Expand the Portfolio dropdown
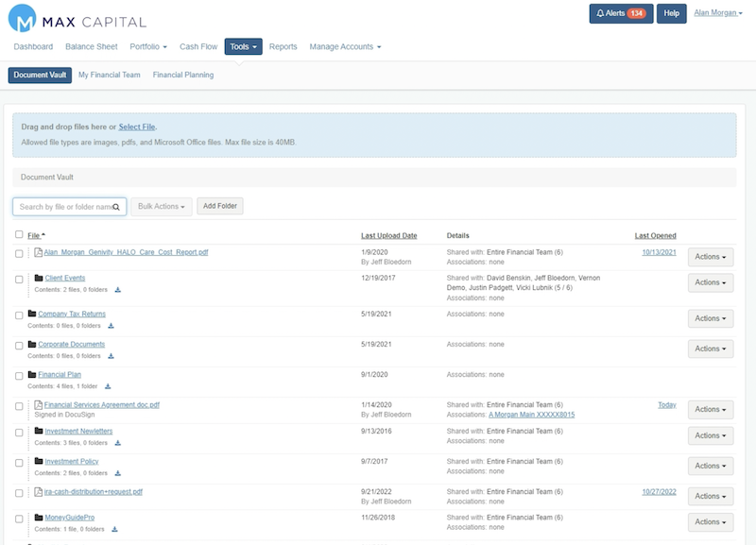The image size is (756, 545). pyautogui.click(x=148, y=46)
